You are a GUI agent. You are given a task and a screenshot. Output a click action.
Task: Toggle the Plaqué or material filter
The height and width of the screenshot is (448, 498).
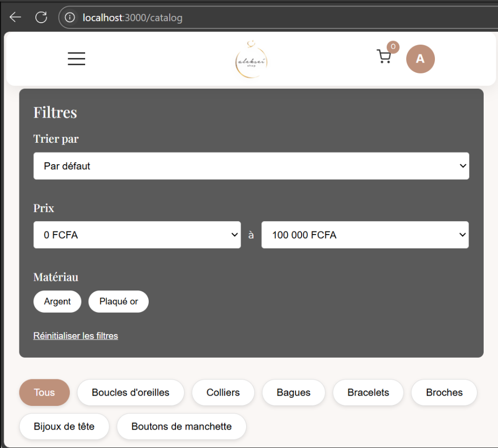118,302
